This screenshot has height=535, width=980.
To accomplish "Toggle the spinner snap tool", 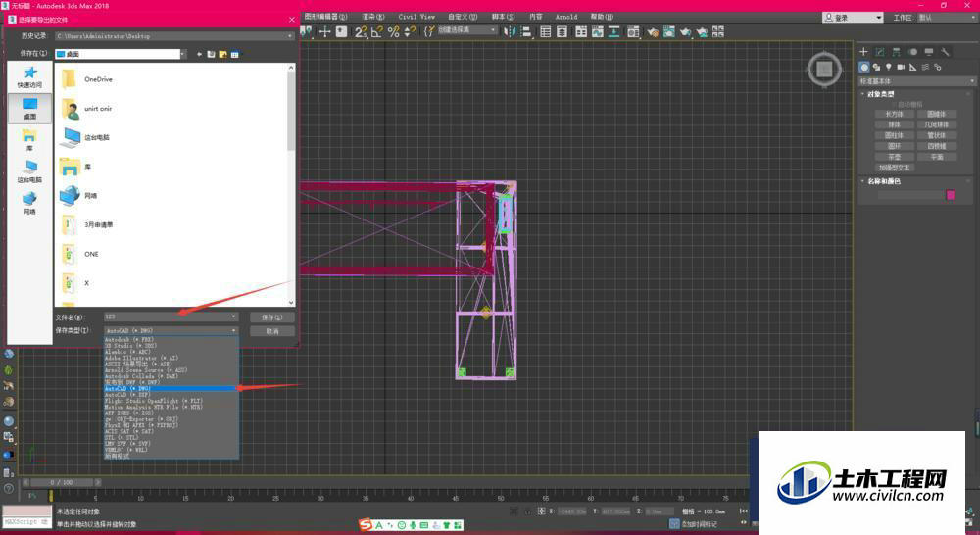I will pos(410,31).
